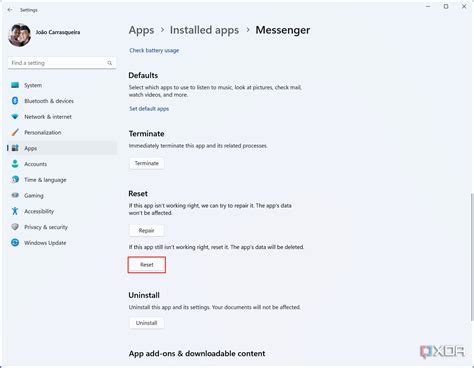Click the Windows Update icon

point(15,242)
